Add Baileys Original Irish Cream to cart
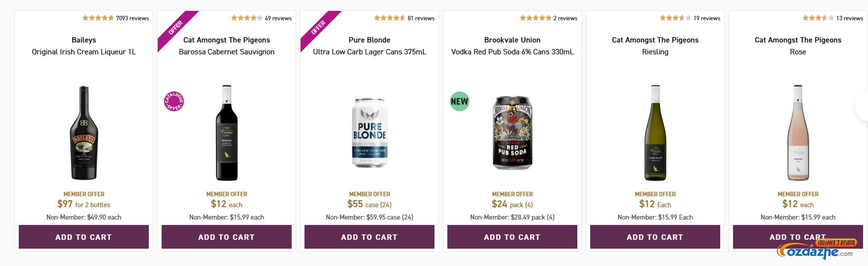The image size is (868, 266). 84,237
